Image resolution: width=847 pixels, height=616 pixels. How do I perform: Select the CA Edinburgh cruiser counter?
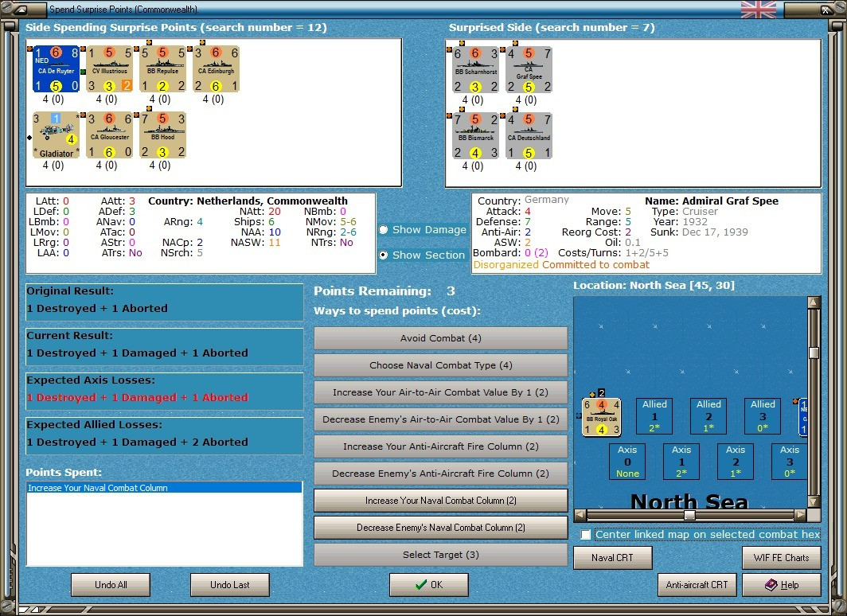tap(216, 69)
